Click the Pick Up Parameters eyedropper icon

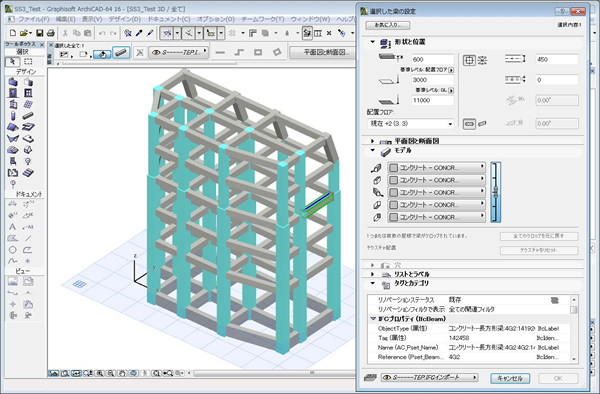(139, 33)
